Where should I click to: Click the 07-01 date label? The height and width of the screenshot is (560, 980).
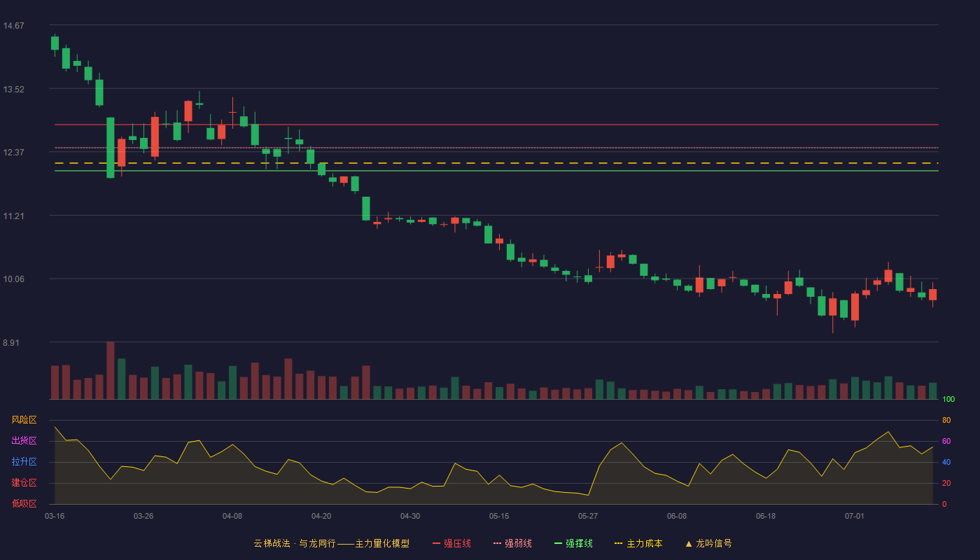click(x=855, y=516)
